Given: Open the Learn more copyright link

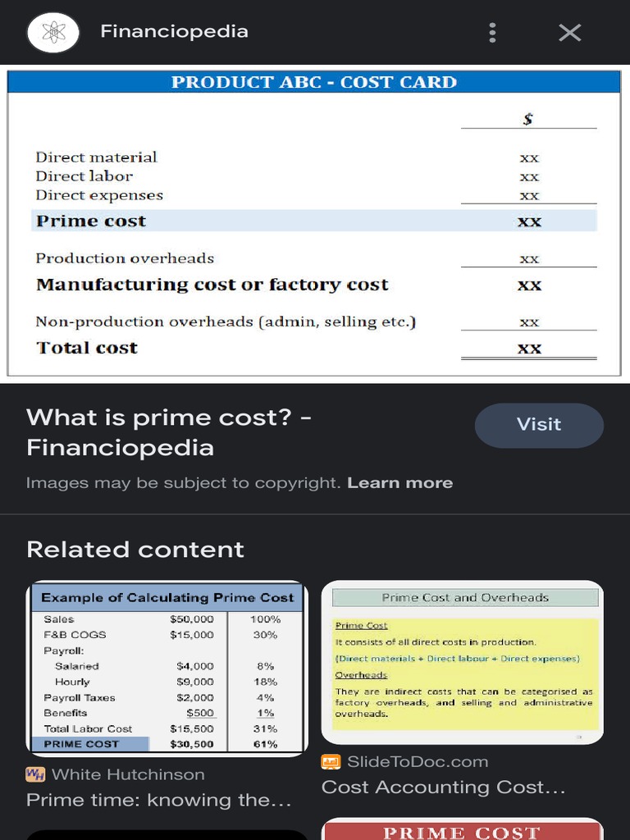Looking at the screenshot, I should tap(399, 482).
